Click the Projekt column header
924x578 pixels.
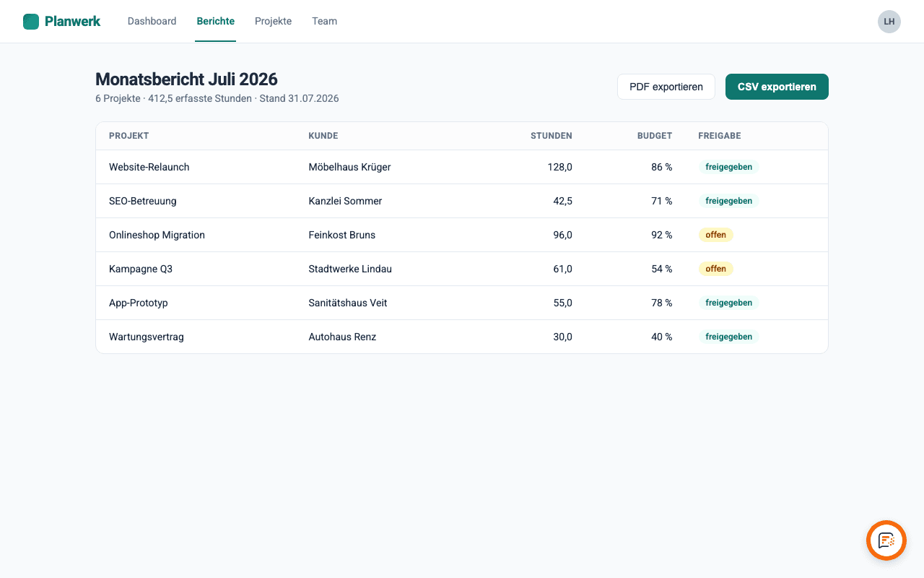128,136
